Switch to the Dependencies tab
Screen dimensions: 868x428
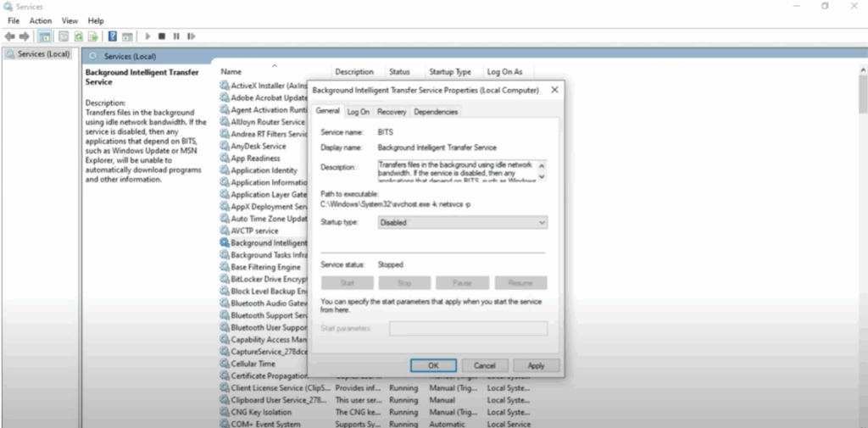pos(436,112)
